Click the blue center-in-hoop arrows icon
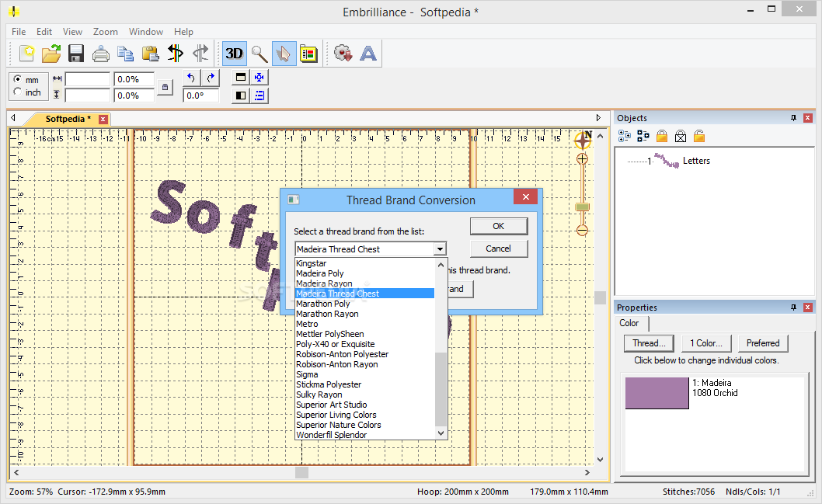The height and width of the screenshot is (504, 822). click(x=259, y=78)
